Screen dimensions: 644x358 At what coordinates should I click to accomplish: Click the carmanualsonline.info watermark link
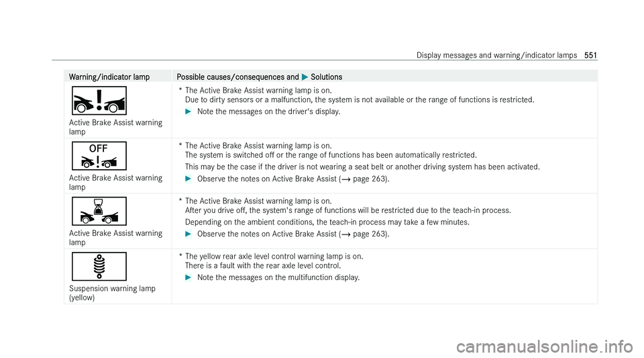545,347
